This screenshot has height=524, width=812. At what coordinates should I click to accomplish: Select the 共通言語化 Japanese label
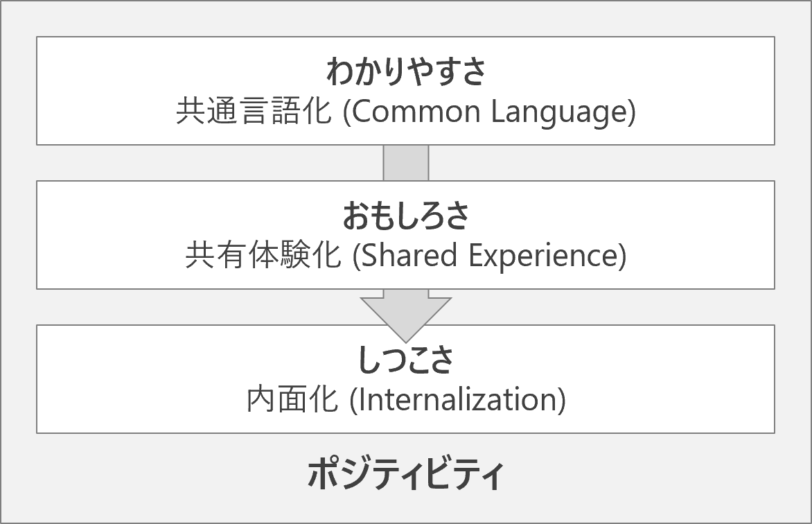pyautogui.click(x=254, y=112)
